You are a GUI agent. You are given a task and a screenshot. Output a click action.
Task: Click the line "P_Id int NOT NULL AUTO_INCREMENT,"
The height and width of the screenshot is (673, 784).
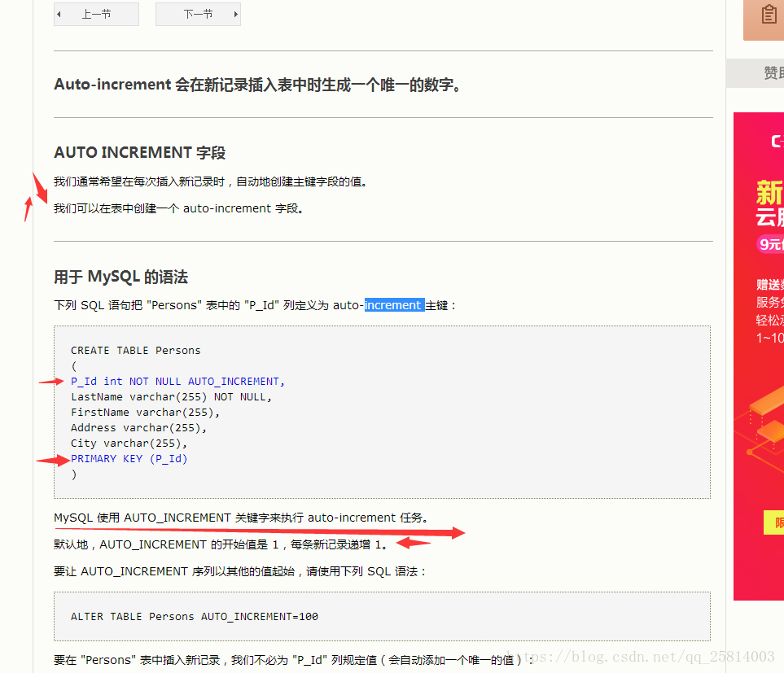point(177,381)
